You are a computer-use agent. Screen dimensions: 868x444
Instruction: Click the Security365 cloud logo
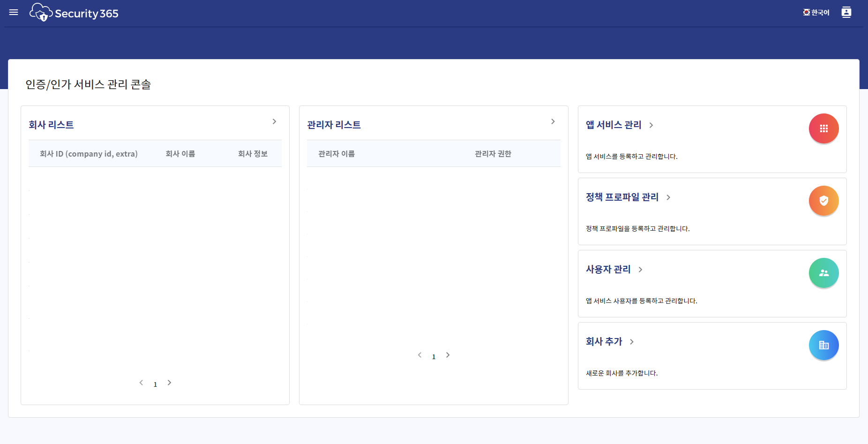(41, 13)
